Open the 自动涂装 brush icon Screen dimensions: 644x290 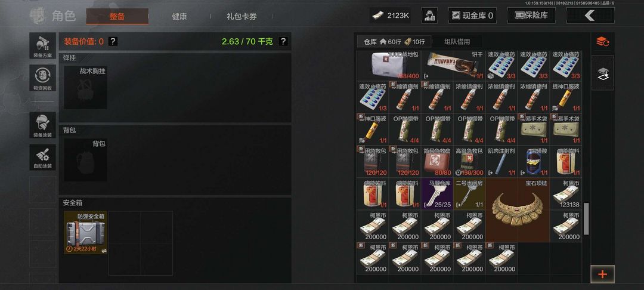[42, 157]
